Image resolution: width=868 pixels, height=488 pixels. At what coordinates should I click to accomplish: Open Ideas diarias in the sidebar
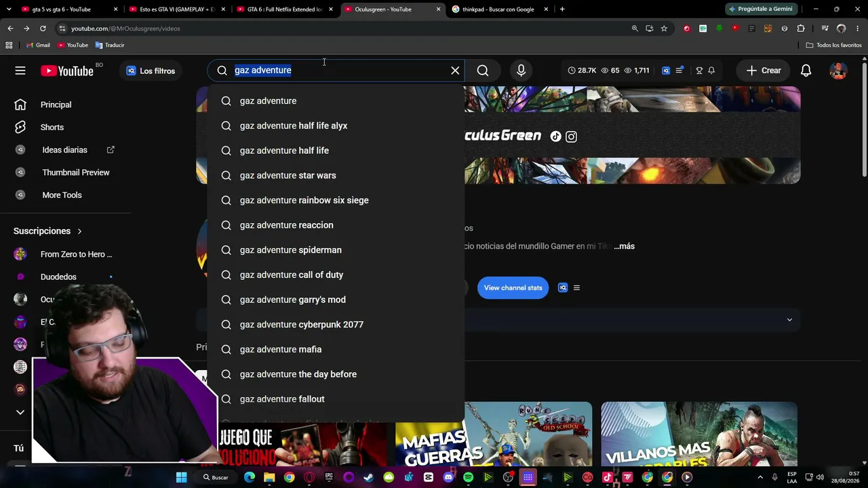(x=65, y=150)
